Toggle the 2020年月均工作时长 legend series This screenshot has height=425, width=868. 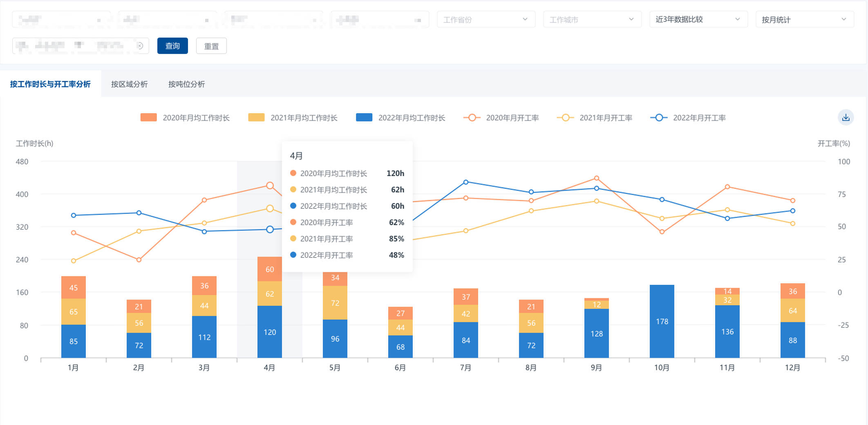pos(185,118)
